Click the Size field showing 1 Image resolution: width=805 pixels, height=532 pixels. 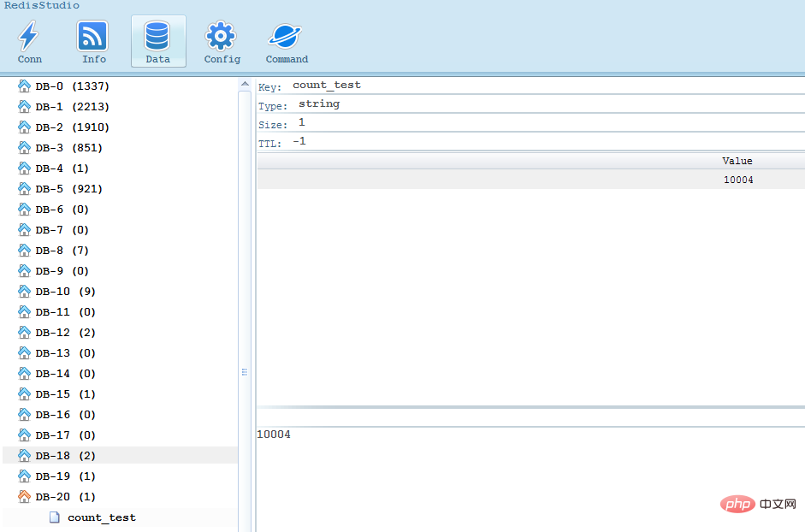(x=531, y=123)
